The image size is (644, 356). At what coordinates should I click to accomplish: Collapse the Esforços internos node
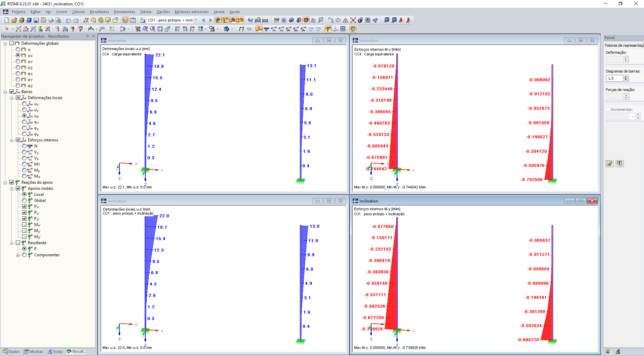[12, 140]
